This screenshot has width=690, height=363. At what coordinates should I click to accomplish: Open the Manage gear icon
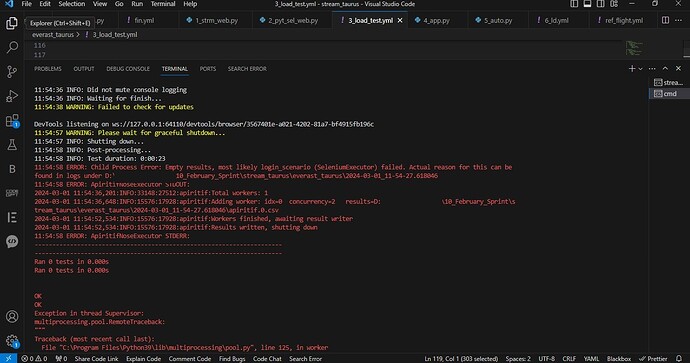(12, 341)
